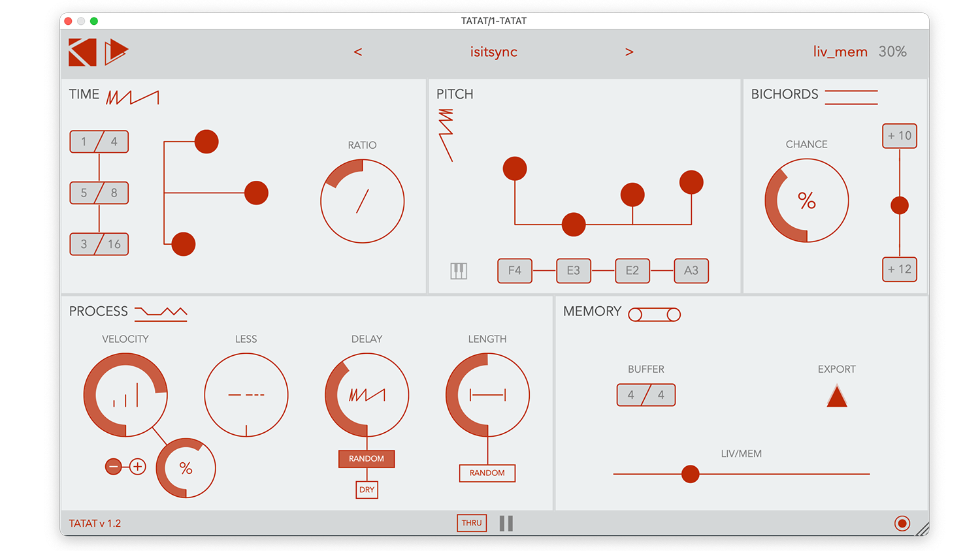Click the PROCESS section heading
The height and width of the screenshot is (551, 980).
99,311
